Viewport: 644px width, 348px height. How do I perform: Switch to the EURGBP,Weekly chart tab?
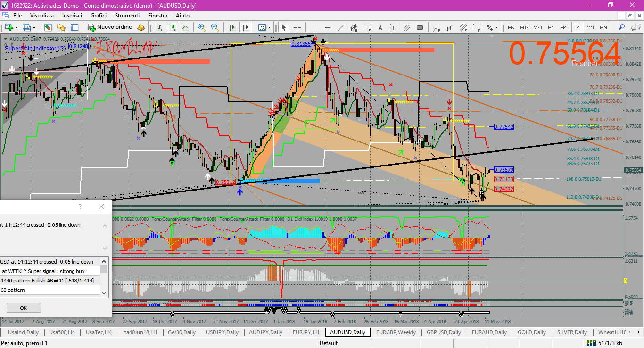pyautogui.click(x=396, y=332)
